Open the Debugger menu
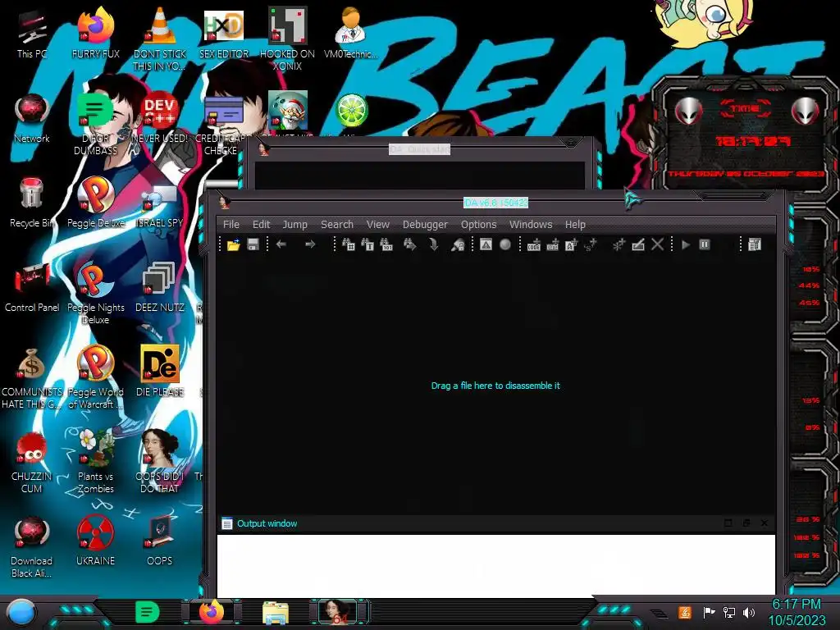This screenshot has width=840, height=630. tap(425, 225)
